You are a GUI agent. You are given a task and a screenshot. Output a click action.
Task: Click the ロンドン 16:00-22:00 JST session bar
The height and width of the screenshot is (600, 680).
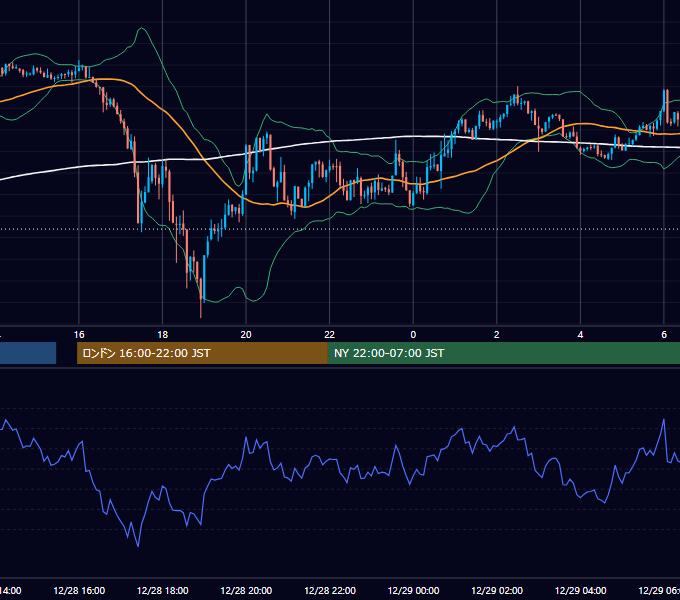tap(202, 353)
